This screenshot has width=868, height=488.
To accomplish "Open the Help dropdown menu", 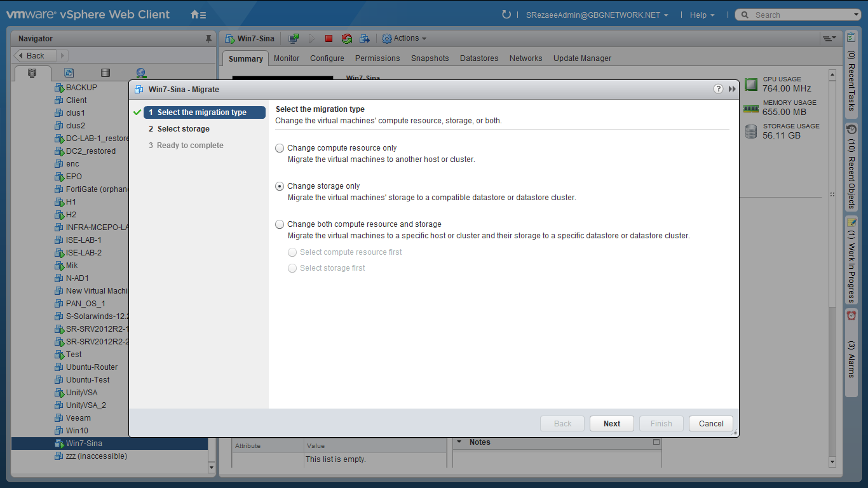I will coord(702,15).
